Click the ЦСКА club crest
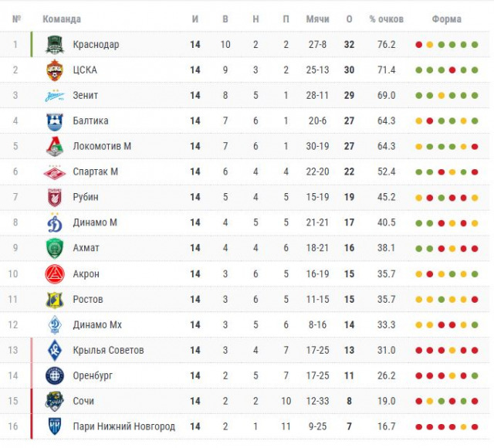Screen dimensions: 494x448 click(54, 70)
